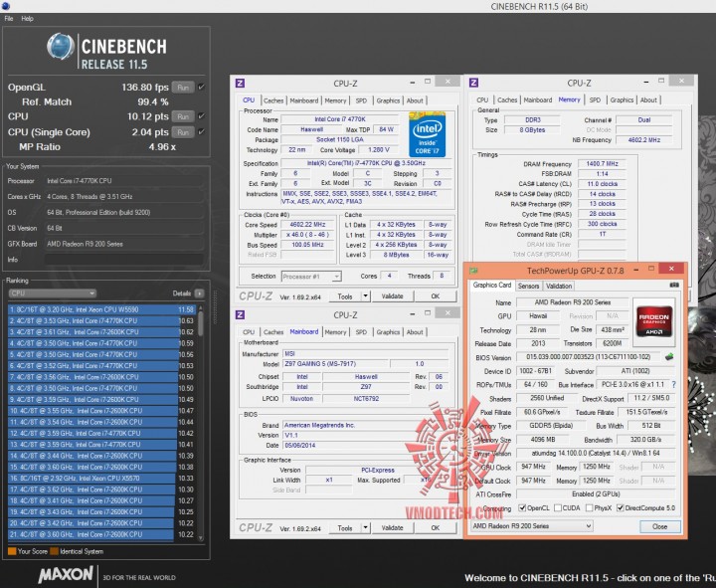This screenshot has width=716, height=588.
Task: Click the Z icon of CPU-Z Mainboard window
Action: (x=240, y=314)
